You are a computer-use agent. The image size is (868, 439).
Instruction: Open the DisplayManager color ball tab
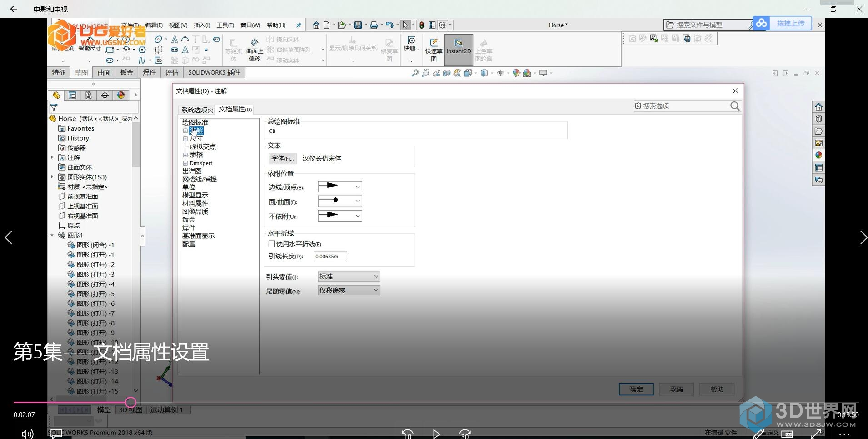click(121, 95)
